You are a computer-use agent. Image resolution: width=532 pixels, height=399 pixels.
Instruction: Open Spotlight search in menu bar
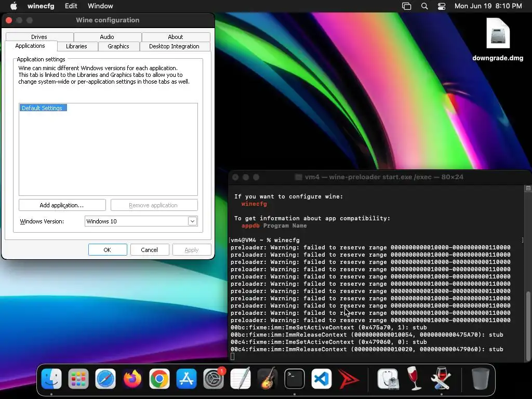(424, 6)
